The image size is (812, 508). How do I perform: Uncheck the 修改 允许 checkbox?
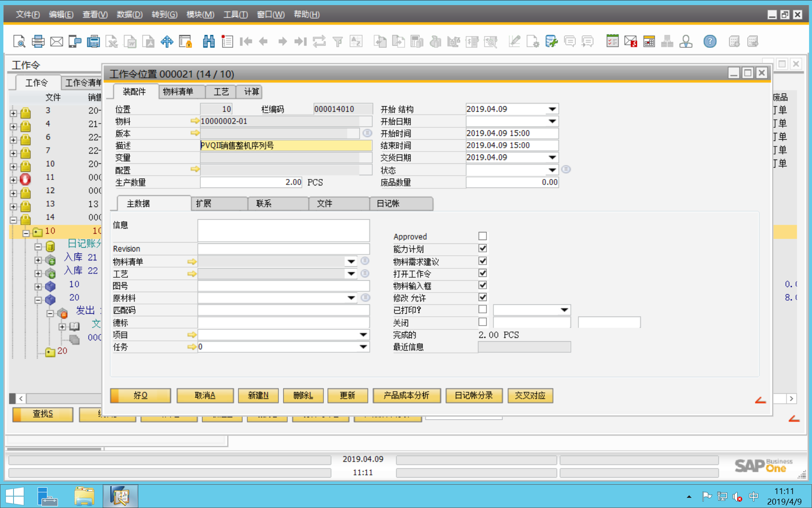(x=483, y=297)
